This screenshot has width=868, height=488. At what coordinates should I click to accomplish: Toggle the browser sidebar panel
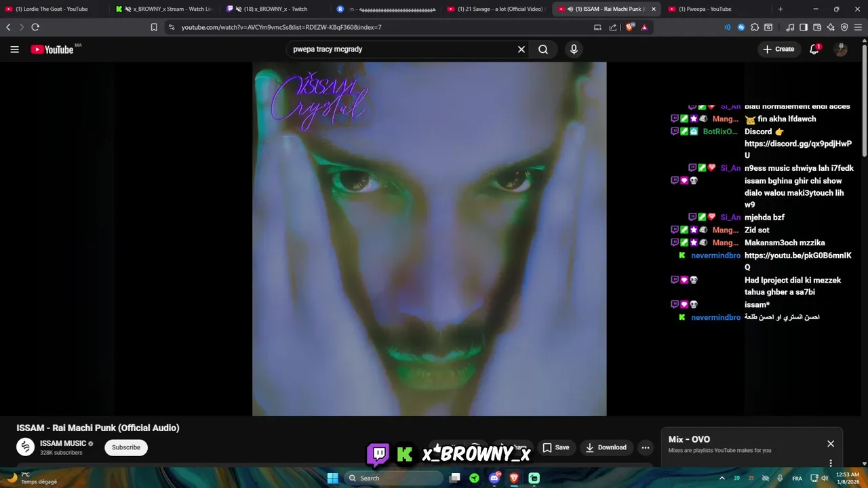[x=804, y=27]
